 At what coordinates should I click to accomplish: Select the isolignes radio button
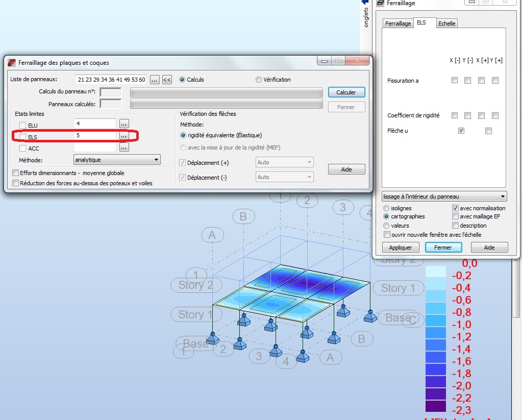(386, 208)
